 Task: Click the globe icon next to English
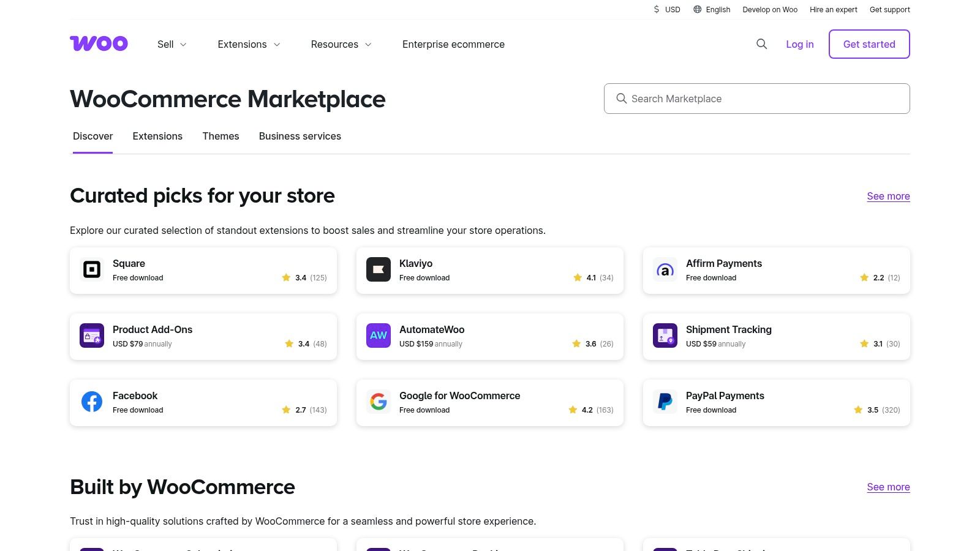696,9
